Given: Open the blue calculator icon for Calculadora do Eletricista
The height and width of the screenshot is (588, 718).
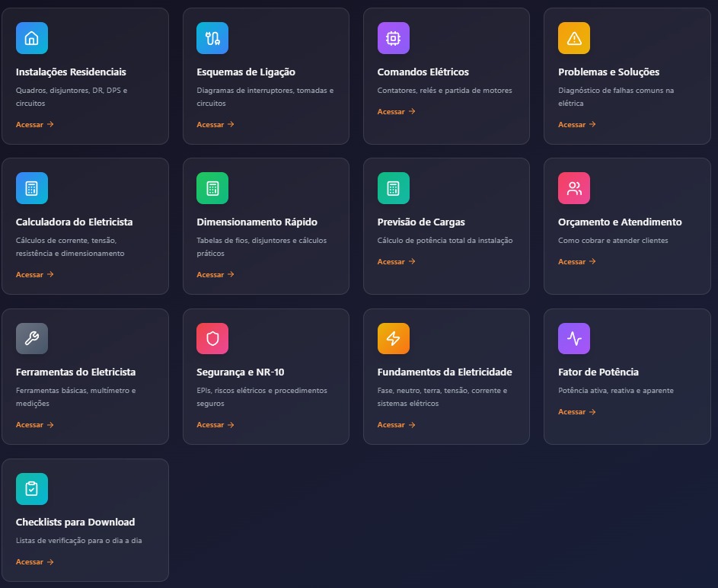Looking at the screenshot, I should click(32, 188).
